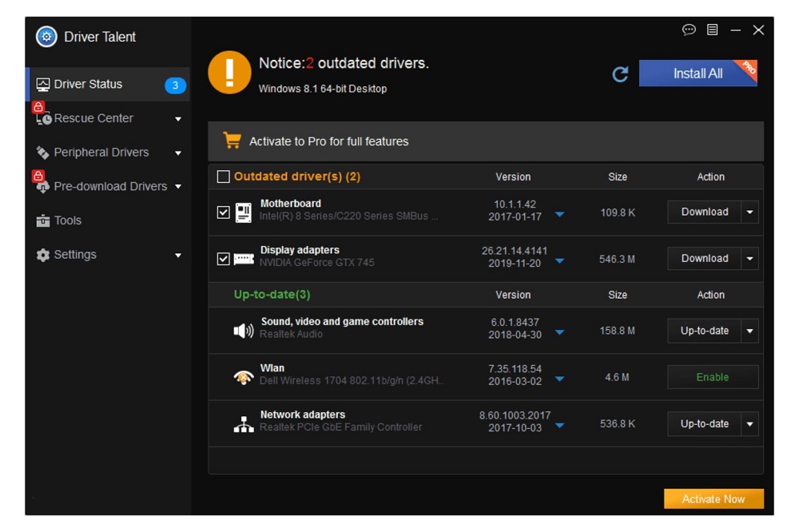
Task: Click Download for Motherboard driver
Action: click(704, 212)
